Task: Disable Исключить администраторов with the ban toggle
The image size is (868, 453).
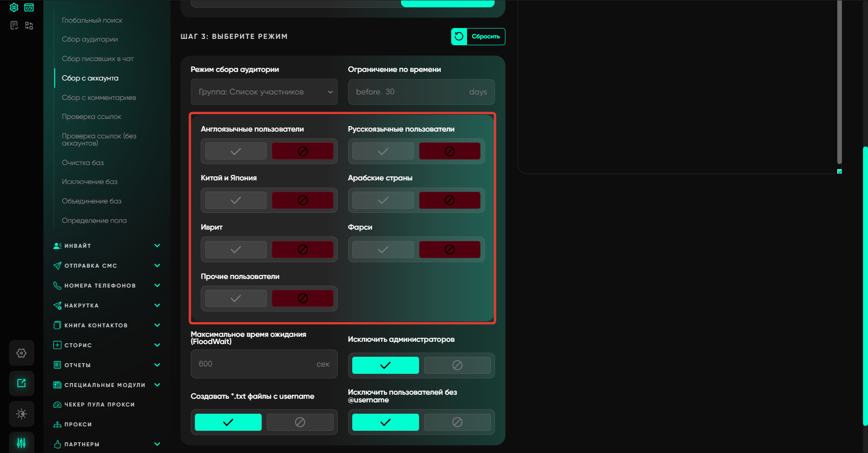Action: 457,365
